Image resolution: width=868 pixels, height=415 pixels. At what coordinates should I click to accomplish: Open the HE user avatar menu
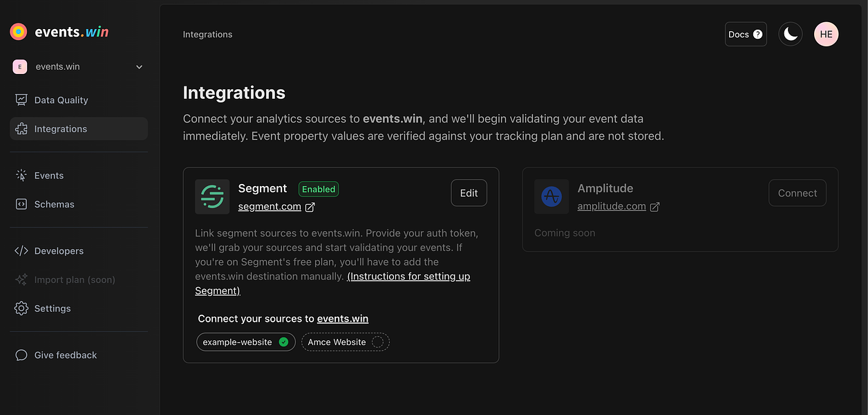826,35
